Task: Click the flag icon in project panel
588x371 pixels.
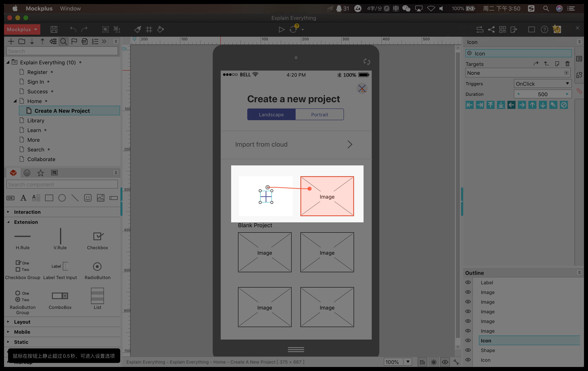Action: tap(74, 41)
